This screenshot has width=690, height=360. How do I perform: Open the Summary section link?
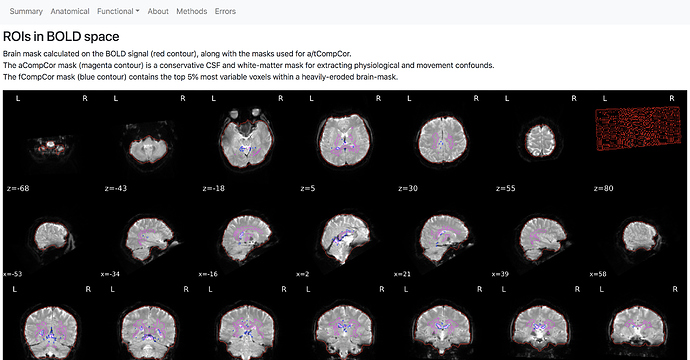coord(26,11)
